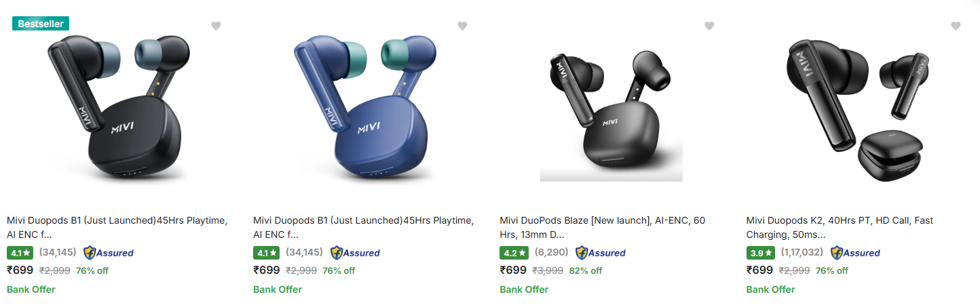Click Assured badge on Duopods K2
Image resolution: width=980 pixels, height=305 pixels.
point(855,253)
